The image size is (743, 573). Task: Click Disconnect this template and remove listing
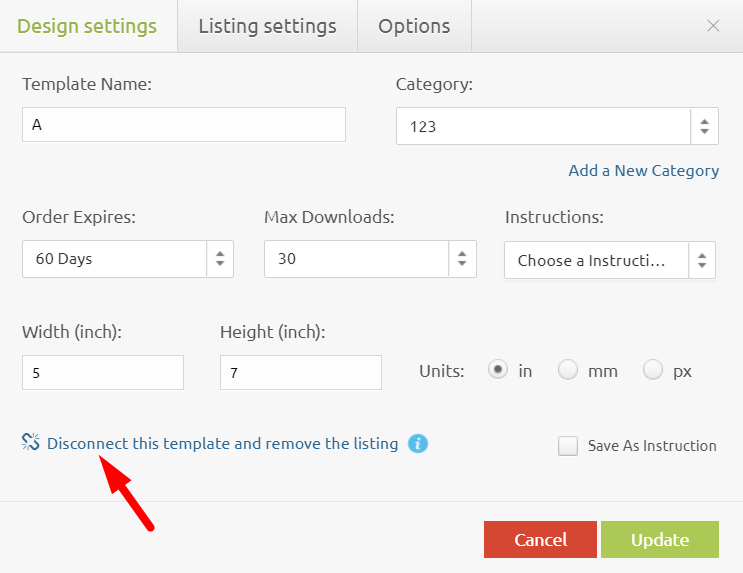click(222, 443)
